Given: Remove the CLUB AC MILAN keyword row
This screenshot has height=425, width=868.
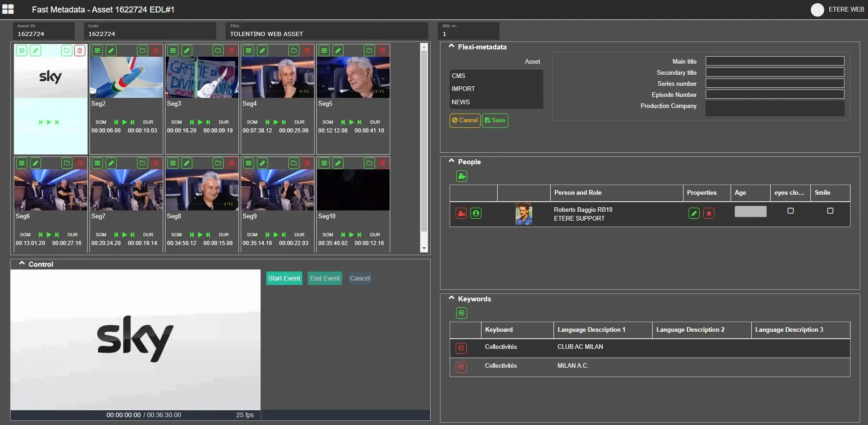Looking at the screenshot, I should (461, 348).
